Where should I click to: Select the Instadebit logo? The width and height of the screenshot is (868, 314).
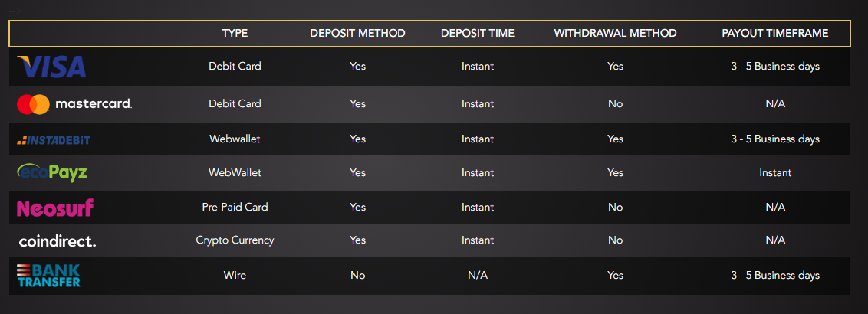pos(54,139)
